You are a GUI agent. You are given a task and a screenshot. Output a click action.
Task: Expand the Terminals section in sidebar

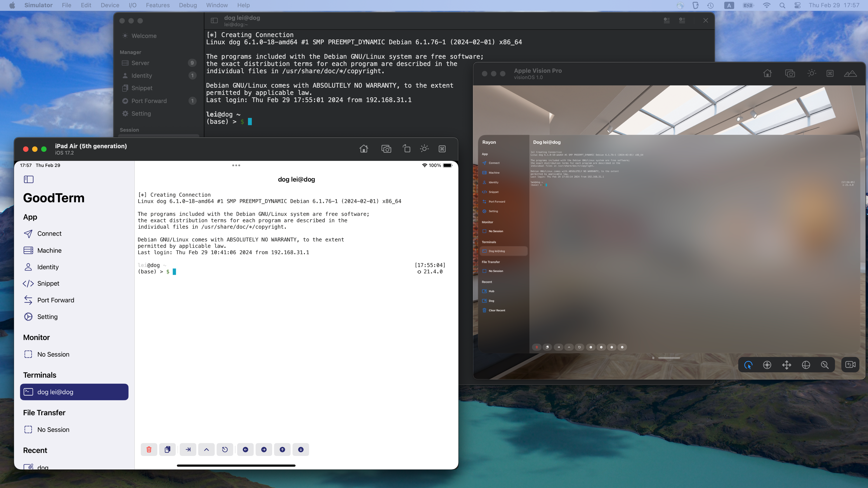point(39,375)
